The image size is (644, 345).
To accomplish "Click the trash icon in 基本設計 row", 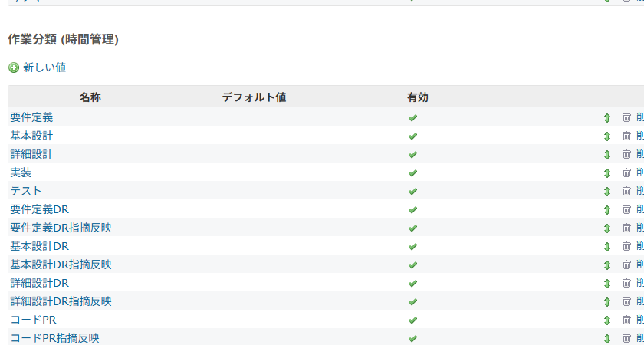I will (x=626, y=136).
